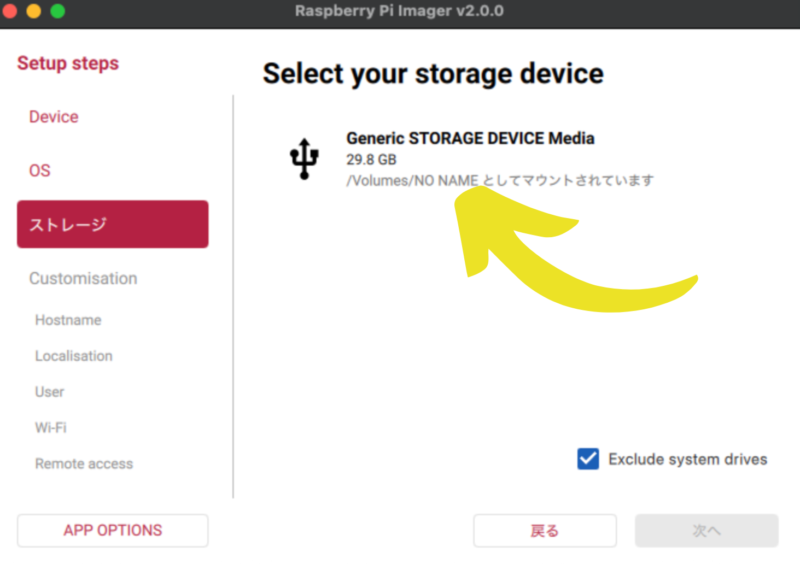Click the USB drive icon

coord(305,159)
